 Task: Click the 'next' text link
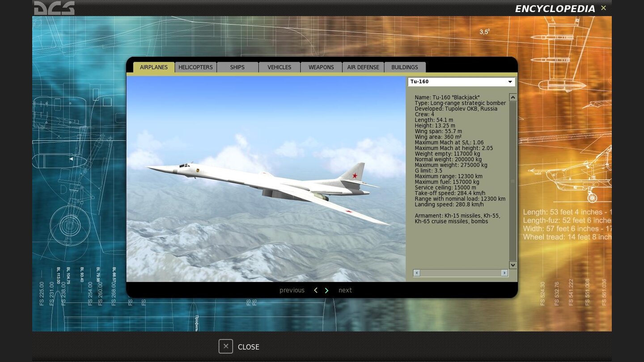(345, 290)
